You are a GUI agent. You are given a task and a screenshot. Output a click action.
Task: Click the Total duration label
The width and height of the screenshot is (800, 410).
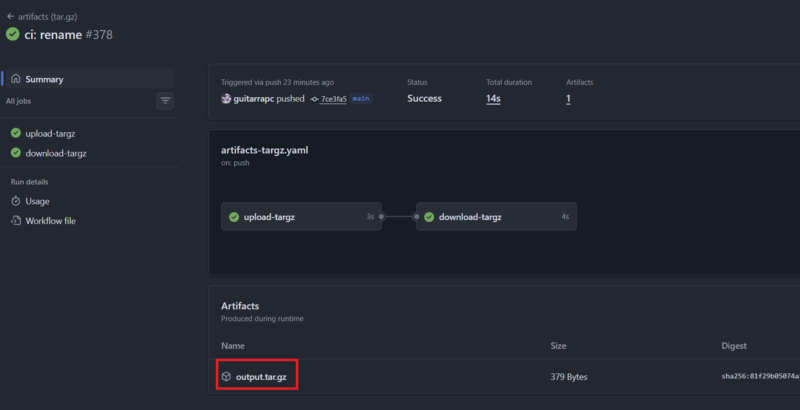point(509,82)
